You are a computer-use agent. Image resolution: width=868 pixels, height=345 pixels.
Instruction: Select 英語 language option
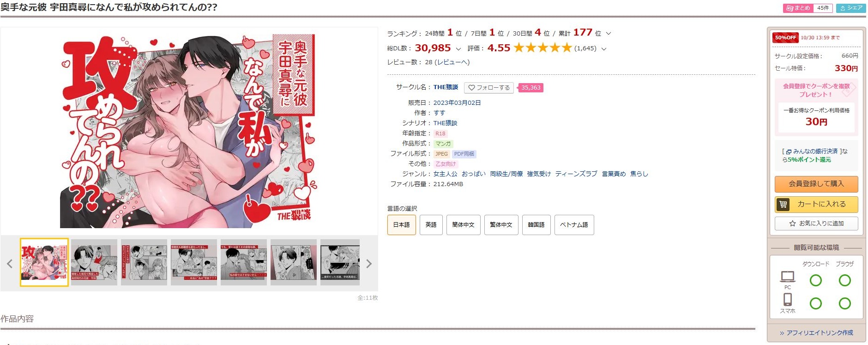431,225
